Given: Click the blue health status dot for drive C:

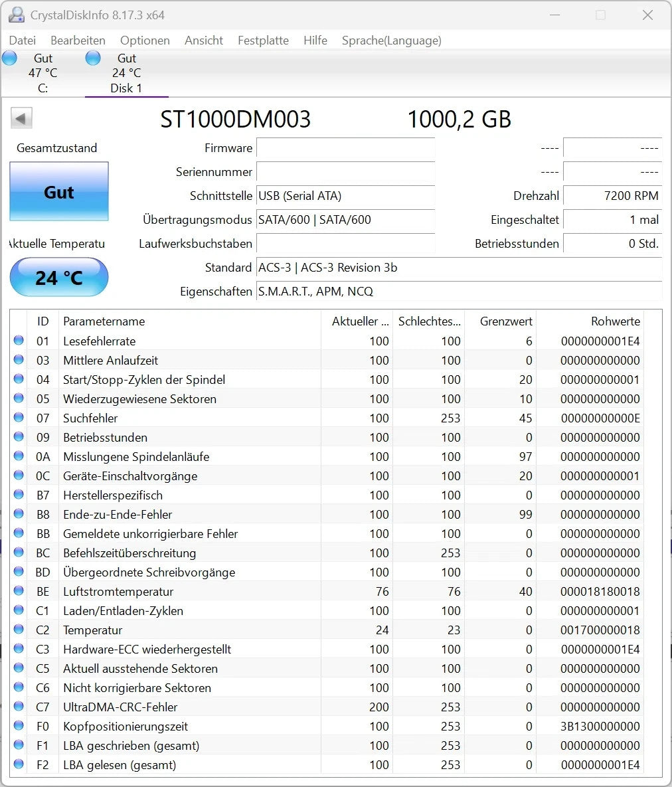Looking at the screenshot, I should pyautogui.click(x=9, y=58).
